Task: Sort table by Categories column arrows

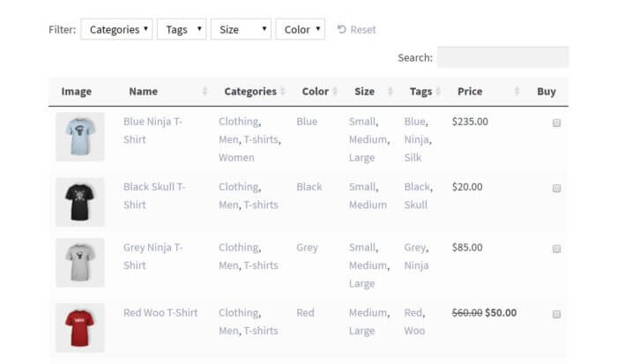Action: [x=283, y=92]
